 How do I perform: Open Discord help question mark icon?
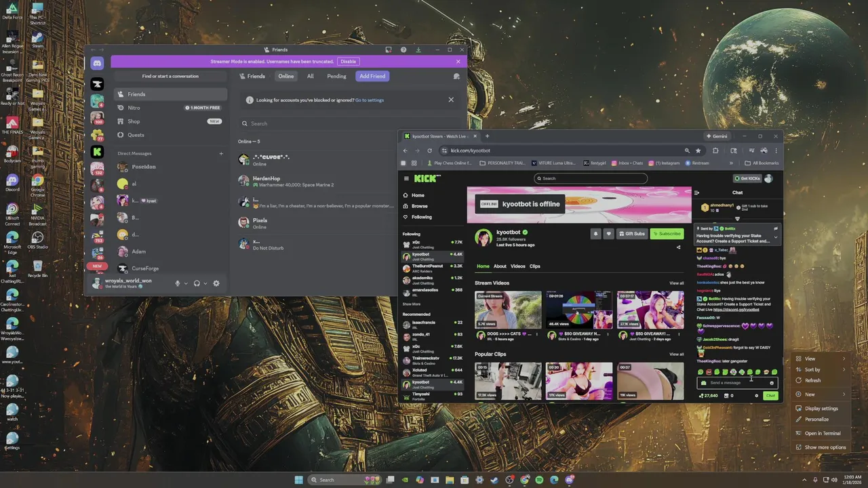point(403,49)
